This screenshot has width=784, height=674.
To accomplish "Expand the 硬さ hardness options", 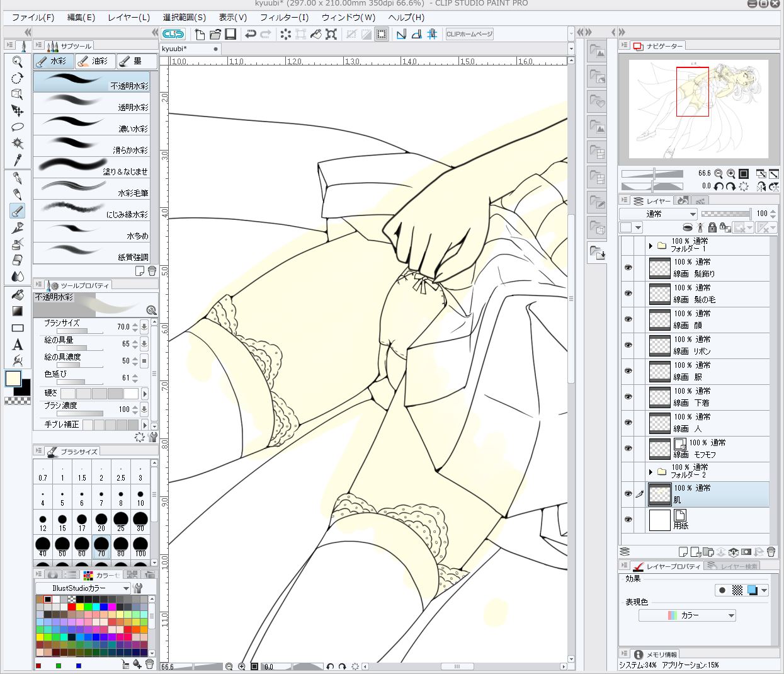I will [145, 393].
